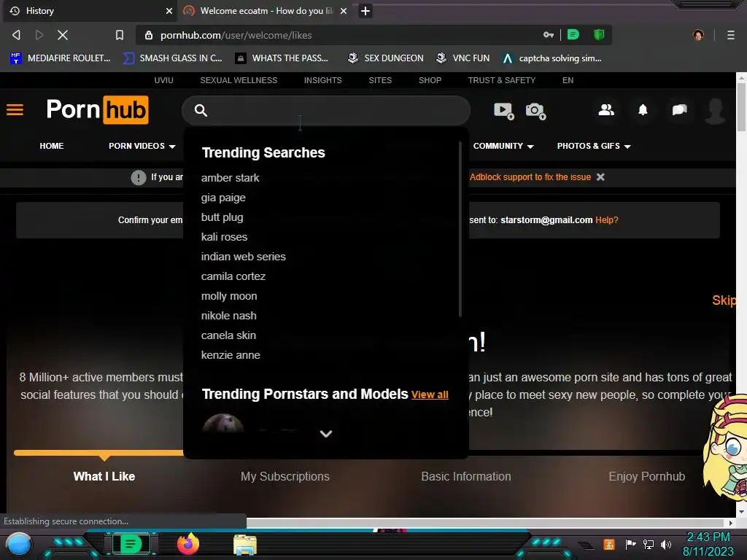Select 'kenzie anne' trending search

tap(231, 355)
